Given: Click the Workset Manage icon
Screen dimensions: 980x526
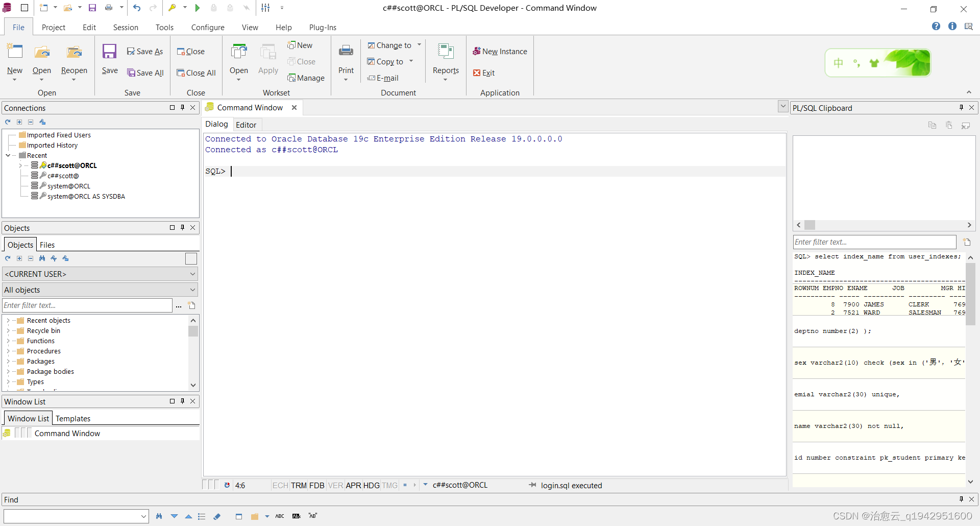Looking at the screenshot, I should [x=292, y=78].
